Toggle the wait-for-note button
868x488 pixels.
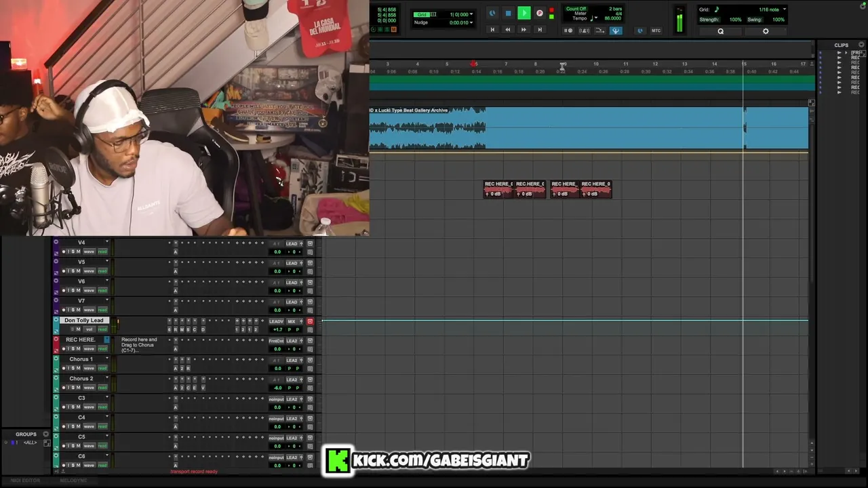pyautogui.click(x=568, y=30)
